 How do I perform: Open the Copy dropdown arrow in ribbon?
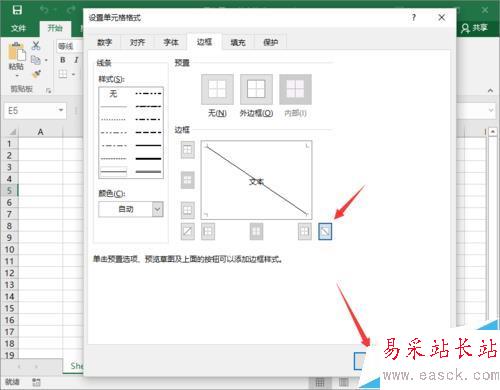(x=46, y=60)
